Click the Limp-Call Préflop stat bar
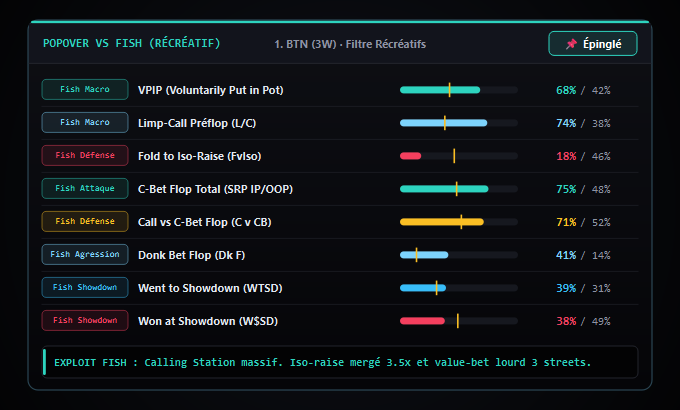This screenshot has height=410, width=680. point(459,123)
